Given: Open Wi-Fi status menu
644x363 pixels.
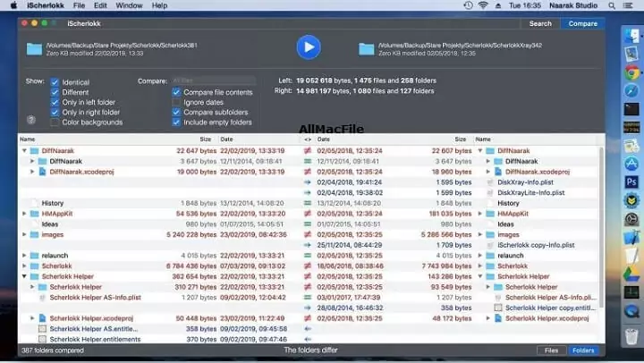Looking at the screenshot, I should click(x=483, y=5).
